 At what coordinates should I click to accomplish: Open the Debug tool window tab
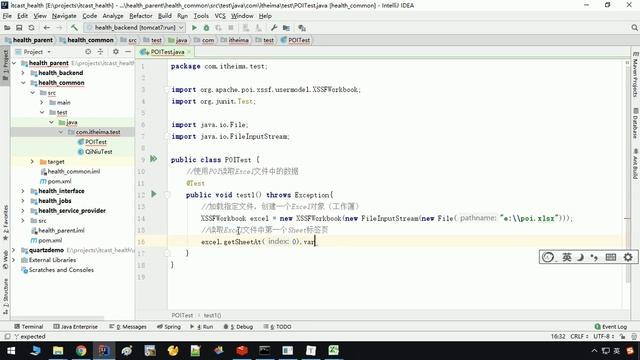[238, 327]
